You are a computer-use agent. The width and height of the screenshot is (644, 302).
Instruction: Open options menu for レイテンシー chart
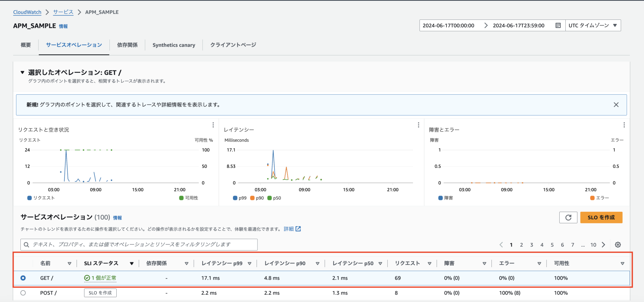pyautogui.click(x=419, y=125)
